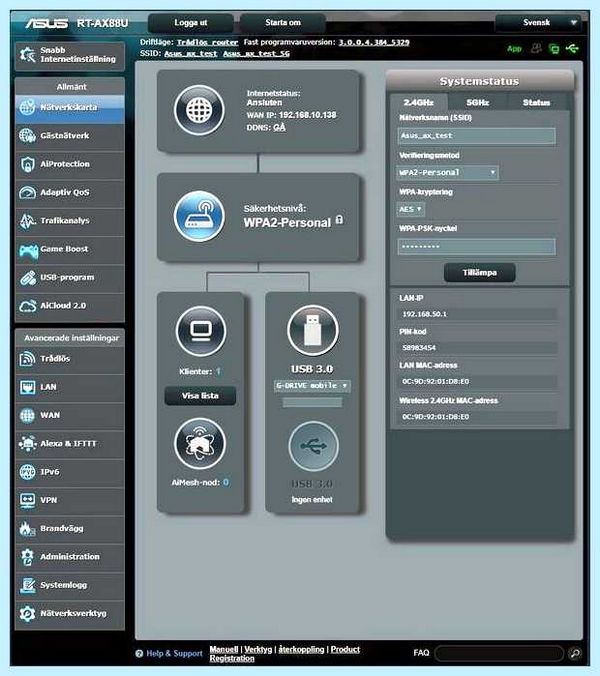Open Gästnätverk in sidebar
This screenshot has width=600, height=676.
[x=70, y=135]
